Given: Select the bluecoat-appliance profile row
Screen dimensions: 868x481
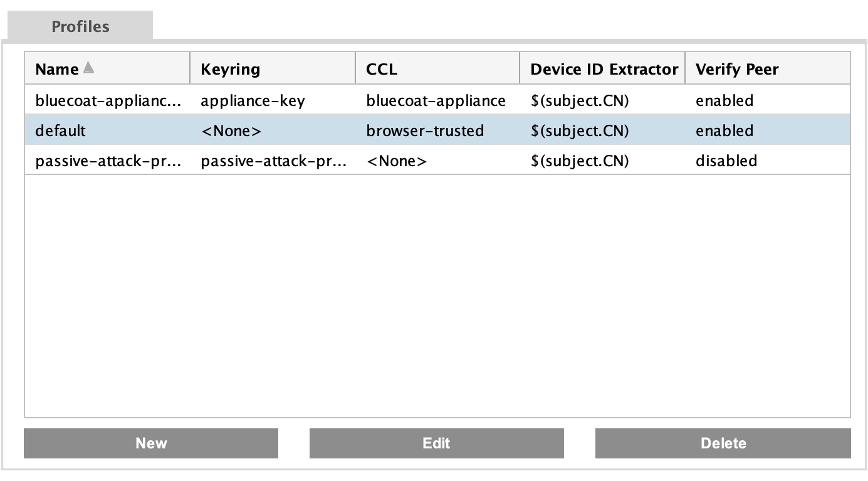Looking at the screenshot, I should 108,100.
